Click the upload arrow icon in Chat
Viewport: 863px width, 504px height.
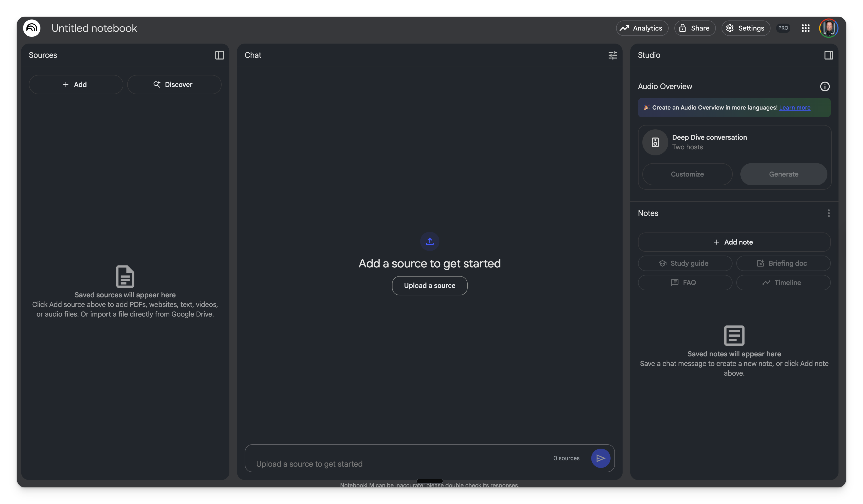429,242
